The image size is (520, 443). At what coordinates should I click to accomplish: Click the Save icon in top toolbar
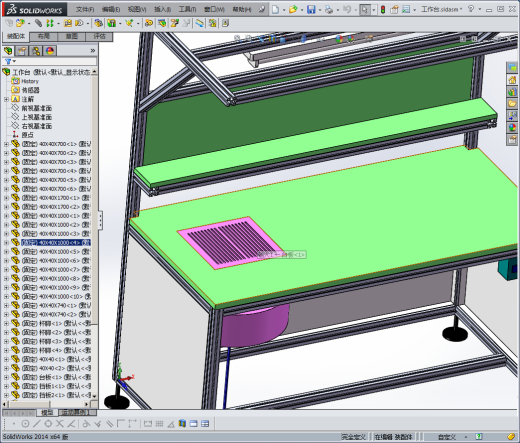[x=311, y=9]
